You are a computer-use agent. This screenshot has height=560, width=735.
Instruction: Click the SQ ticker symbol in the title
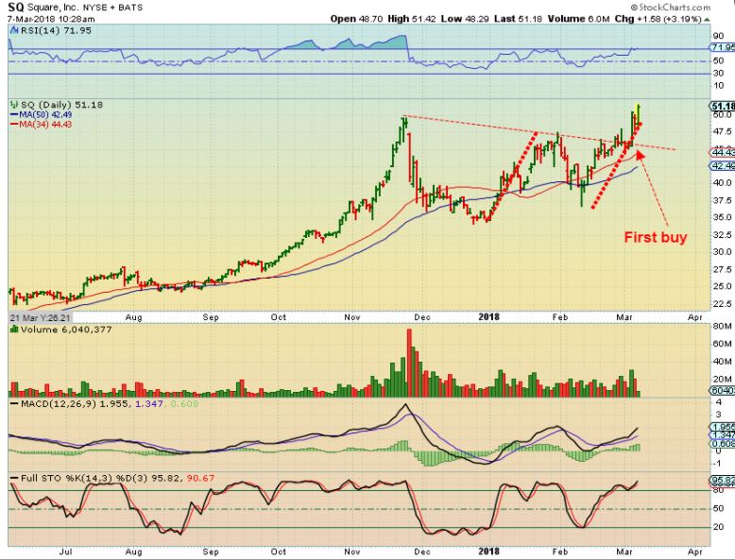coord(16,7)
